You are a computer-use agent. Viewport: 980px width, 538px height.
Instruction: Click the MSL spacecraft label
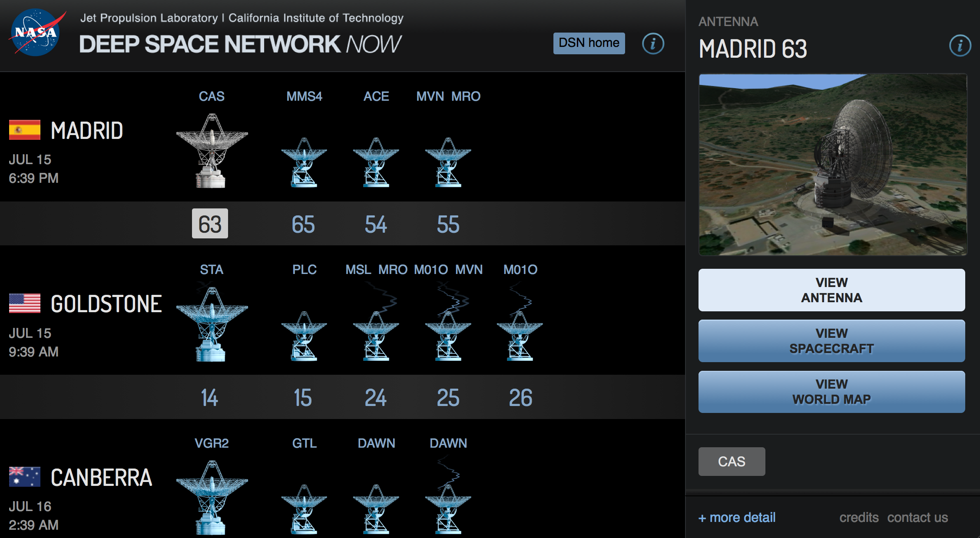(358, 270)
